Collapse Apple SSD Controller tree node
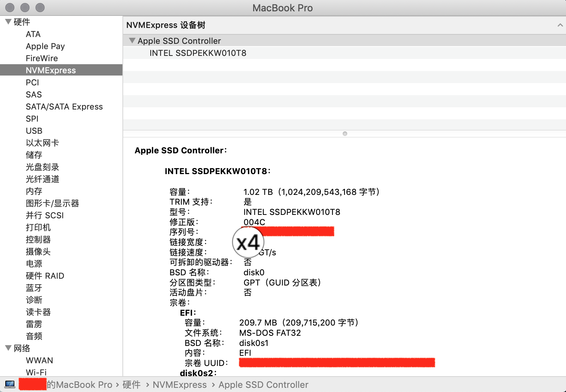Image resolution: width=566 pixels, height=392 pixels. click(132, 41)
